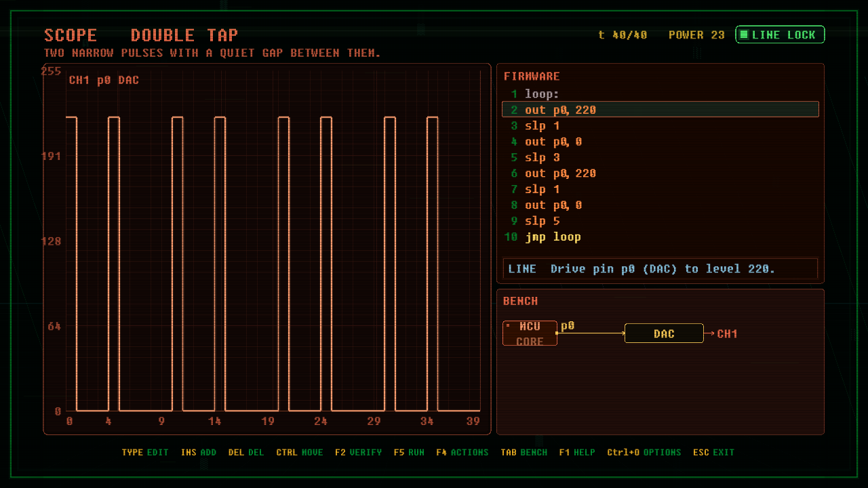Screen dimensions: 868x488
Task: Select firmware line 4 'out p0, 0'
Action: click(660, 142)
